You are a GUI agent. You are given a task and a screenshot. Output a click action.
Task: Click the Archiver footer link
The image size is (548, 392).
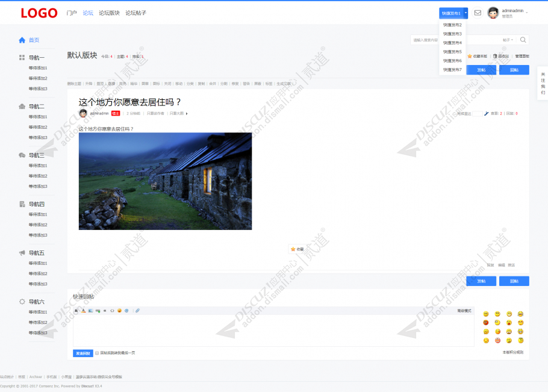coord(36,377)
